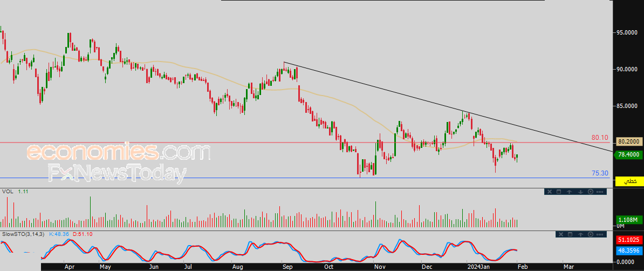Click the Dec label on time axis

tap(427, 267)
